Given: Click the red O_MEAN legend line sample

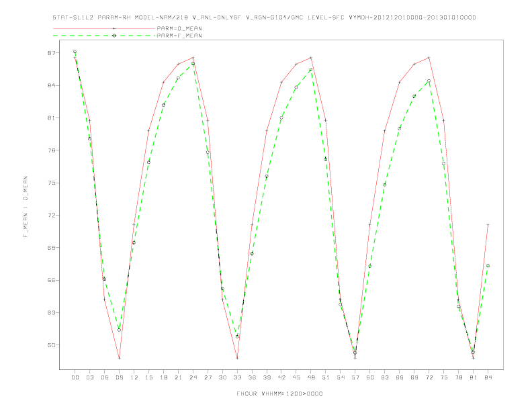Looking at the screenshot, I should tap(104, 28).
